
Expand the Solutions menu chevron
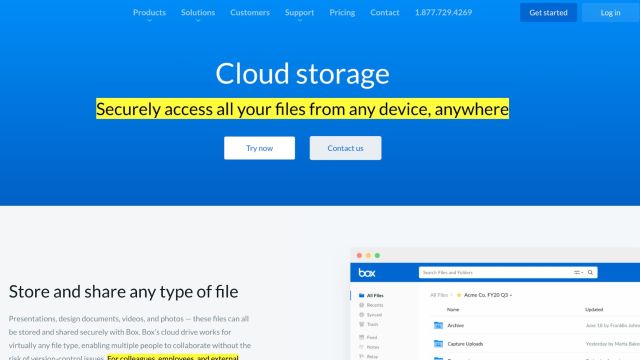[x=198, y=20]
